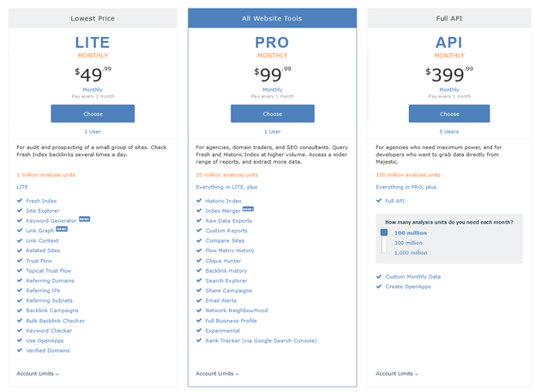Select the 1,000 million analysis units option
535x392 pixels.
(x=411, y=253)
